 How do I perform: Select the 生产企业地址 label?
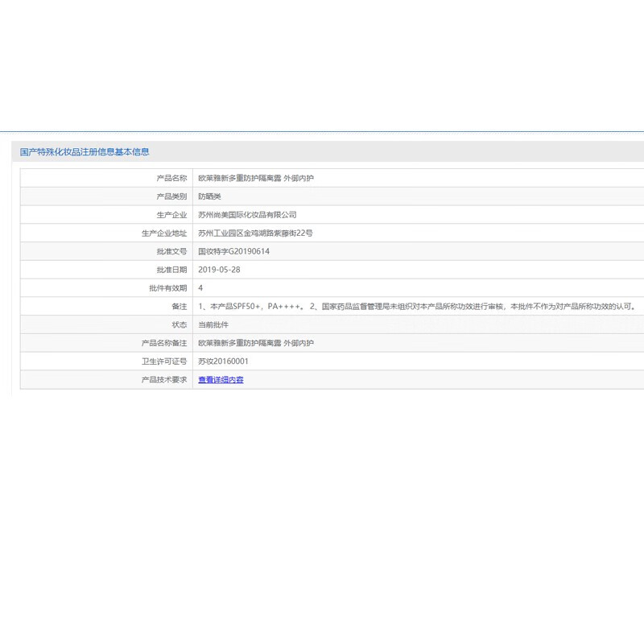pos(164,233)
